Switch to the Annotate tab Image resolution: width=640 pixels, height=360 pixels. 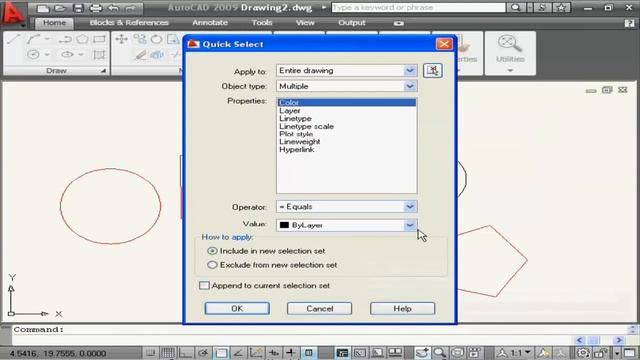(210, 23)
